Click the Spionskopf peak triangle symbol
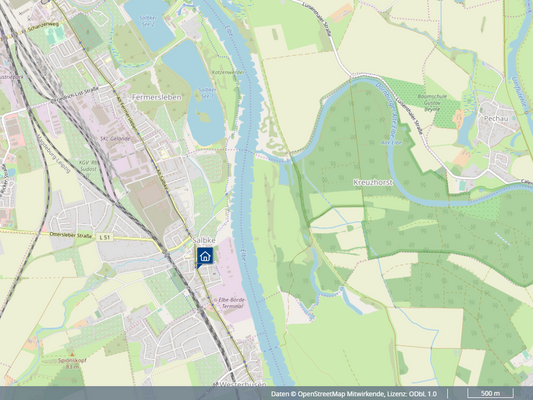This screenshot has width=533, height=400. 72,354
